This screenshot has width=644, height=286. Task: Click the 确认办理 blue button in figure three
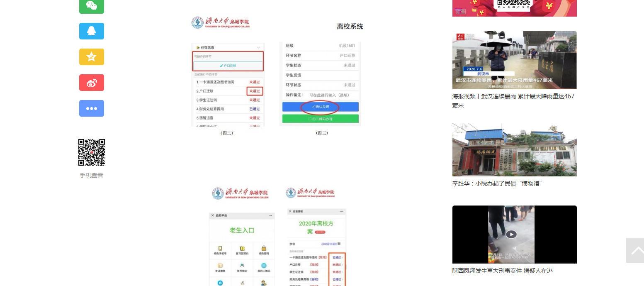pos(320,107)
